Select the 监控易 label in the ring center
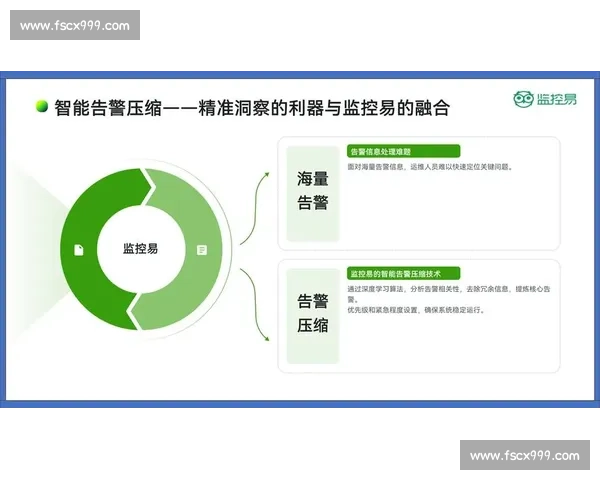This screenshot has width=600, height=480. point(140,248)
